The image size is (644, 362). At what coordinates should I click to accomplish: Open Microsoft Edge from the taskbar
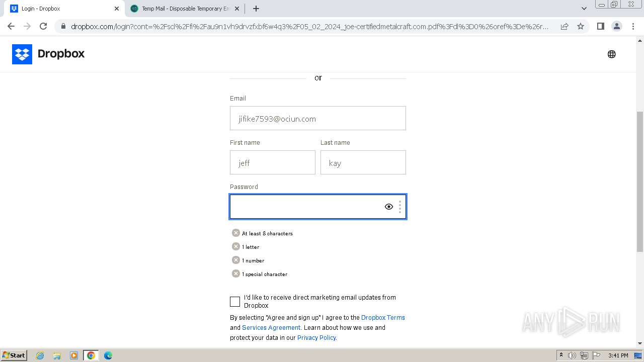click(x=108, y=355)
